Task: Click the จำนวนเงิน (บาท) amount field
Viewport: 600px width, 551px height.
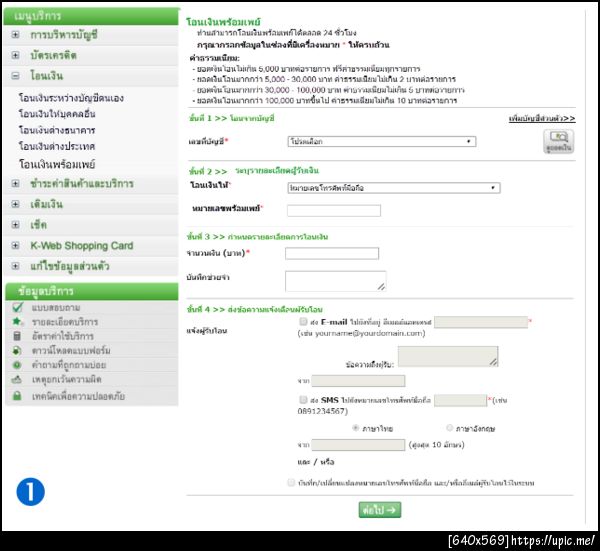Action: click(x=332, y=253)
